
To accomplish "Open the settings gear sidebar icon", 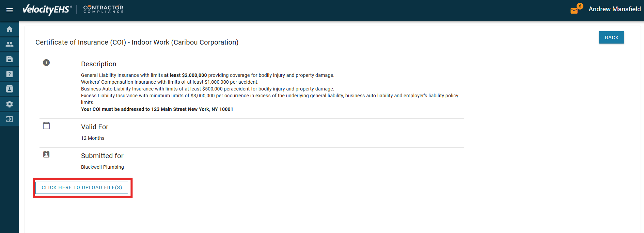I will pyautogui.click(x=10, y=104).
